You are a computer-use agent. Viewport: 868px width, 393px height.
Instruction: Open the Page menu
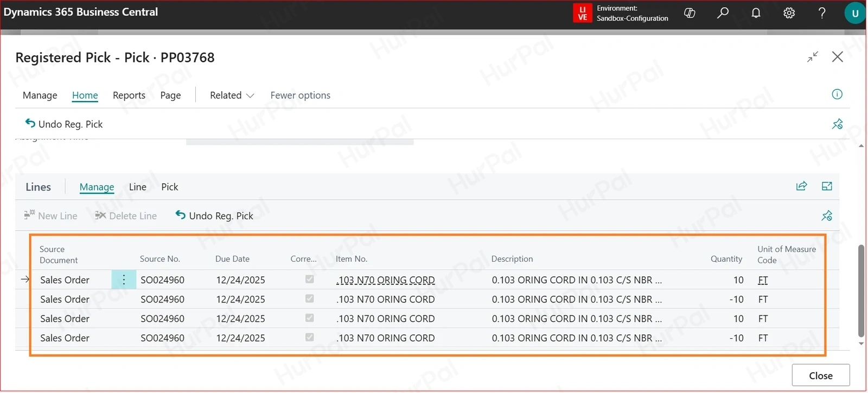170,95
